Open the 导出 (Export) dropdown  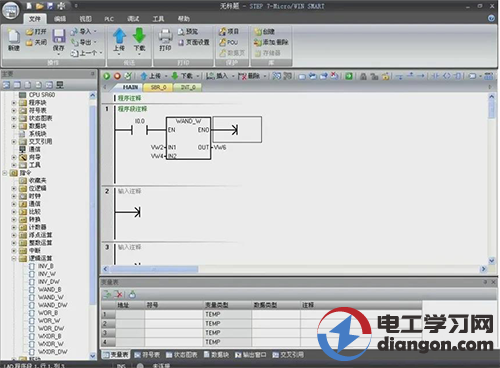(95, 42)
